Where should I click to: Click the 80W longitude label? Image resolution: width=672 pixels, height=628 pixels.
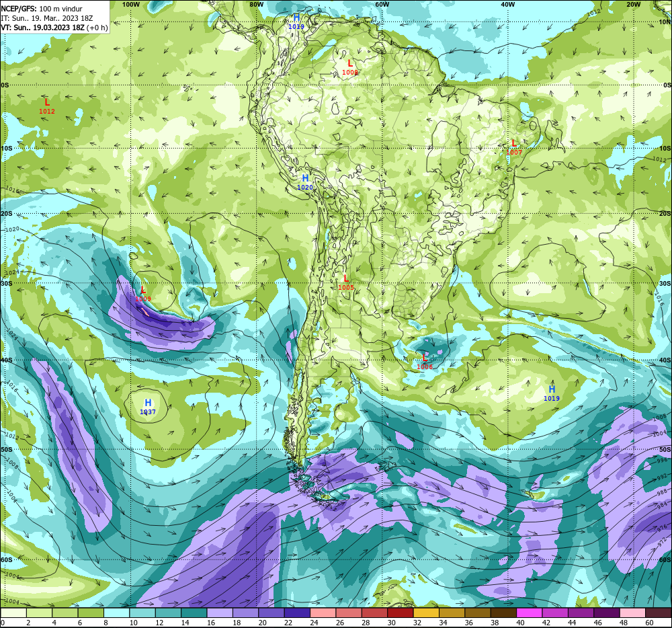coord(256,4)
